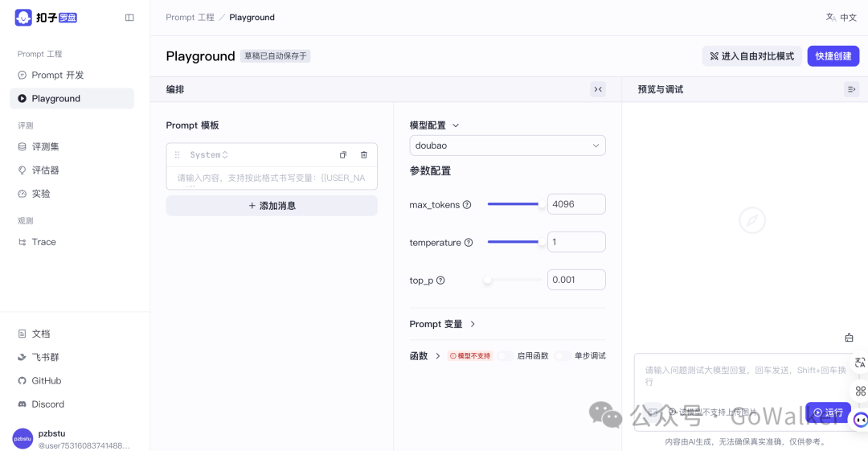The image size is (868, 451).
Task: Click the assistant bot floating icon
Action: [861, 420]
